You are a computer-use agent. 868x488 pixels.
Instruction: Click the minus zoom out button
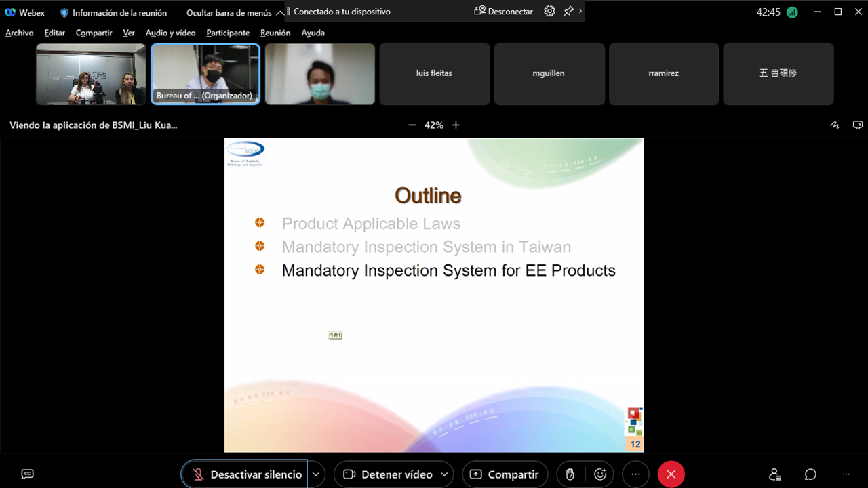click(x=412, y=125)
